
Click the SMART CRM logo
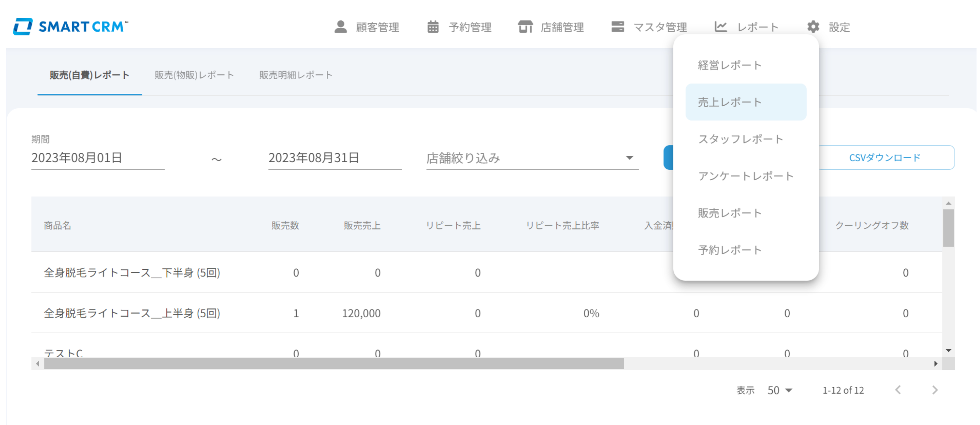71,27
